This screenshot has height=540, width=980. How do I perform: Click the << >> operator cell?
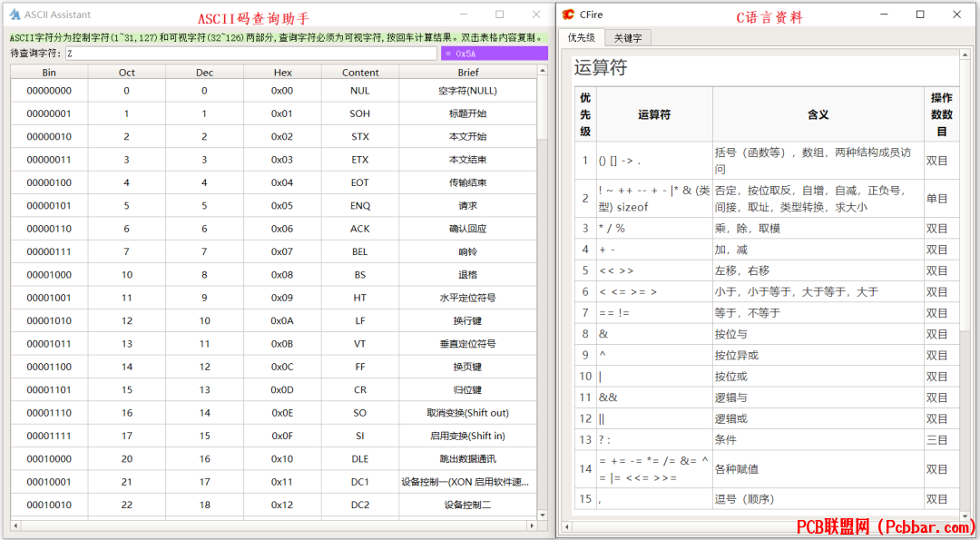pyautogui.click(x=654, y=270)
